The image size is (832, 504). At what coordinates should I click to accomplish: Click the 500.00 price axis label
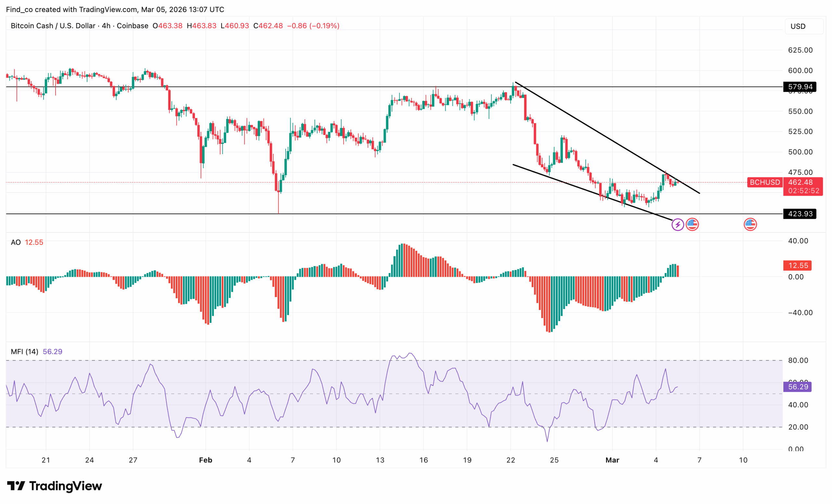(x=800, y=152)
